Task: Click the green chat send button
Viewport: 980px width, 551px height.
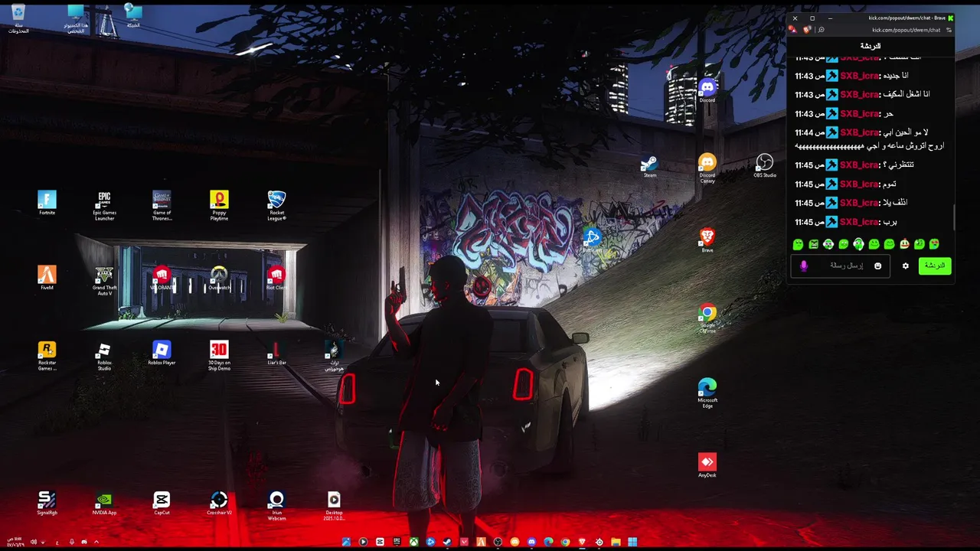Action: click(x=934, y=266)
